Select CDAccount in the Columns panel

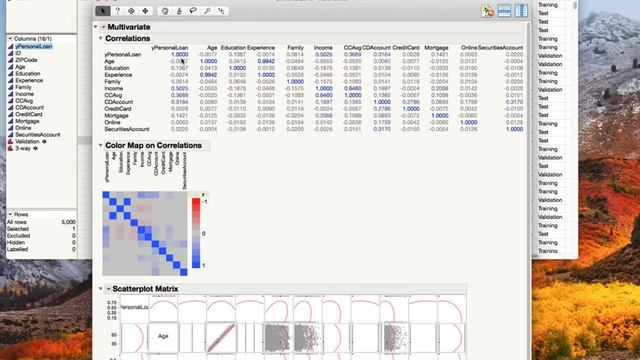click(29, 107)
